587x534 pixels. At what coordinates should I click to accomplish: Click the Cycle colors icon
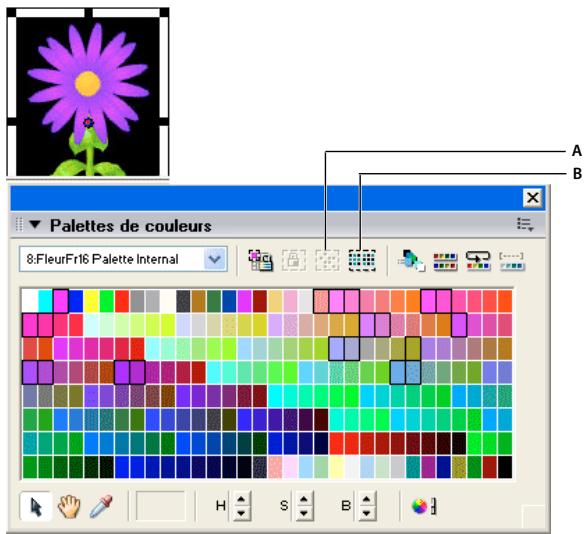tap(478, 261)
